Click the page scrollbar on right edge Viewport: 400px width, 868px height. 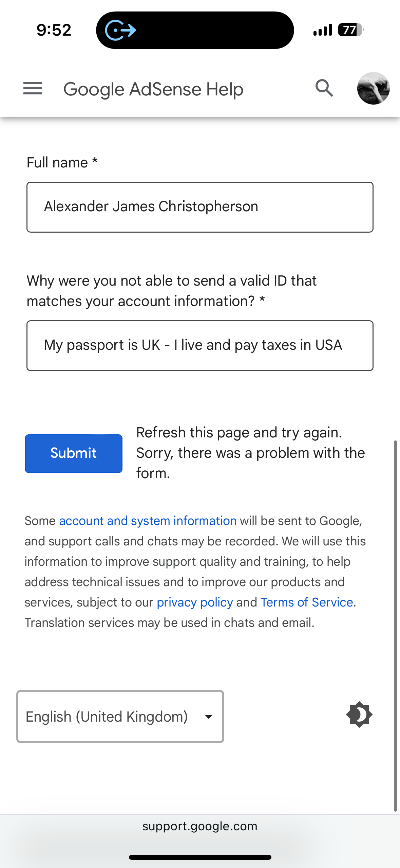point(395,626)
